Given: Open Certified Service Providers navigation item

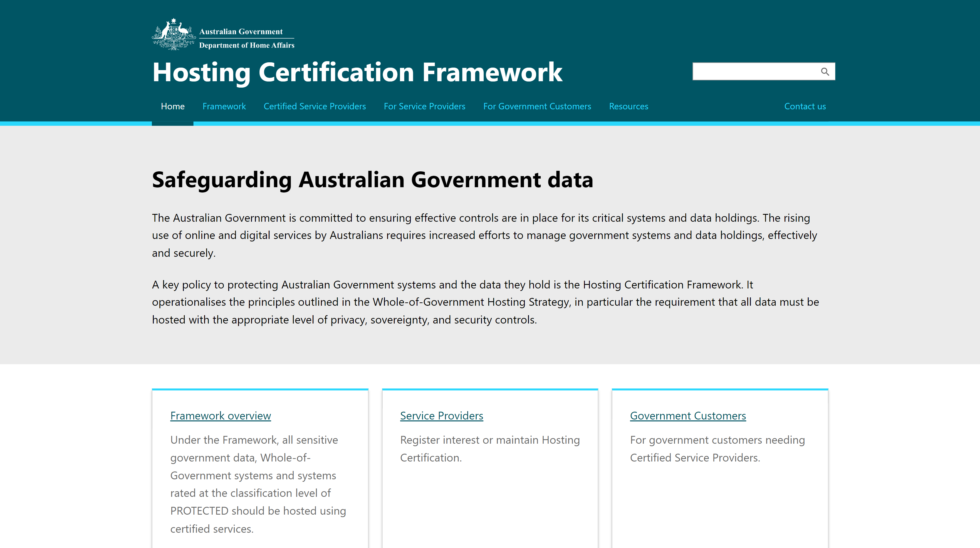Looking at the screenshot, I should click(315, 106).
